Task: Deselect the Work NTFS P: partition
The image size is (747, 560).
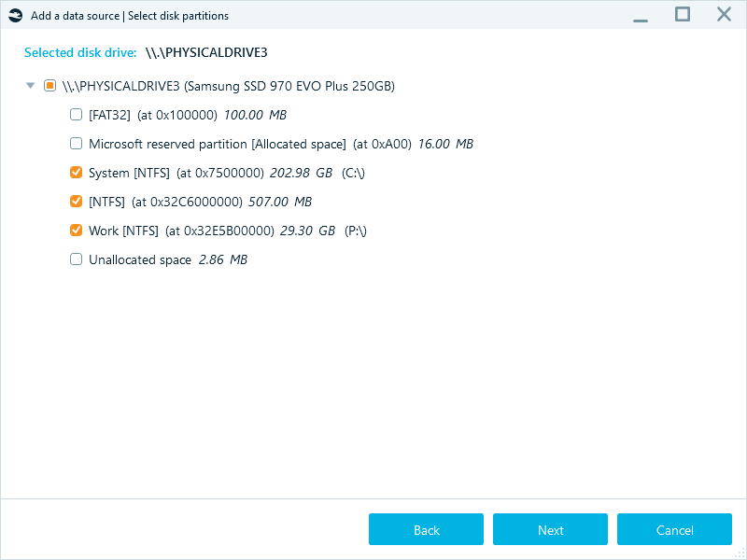Action: pyautogui.click(x=76, y=230)
